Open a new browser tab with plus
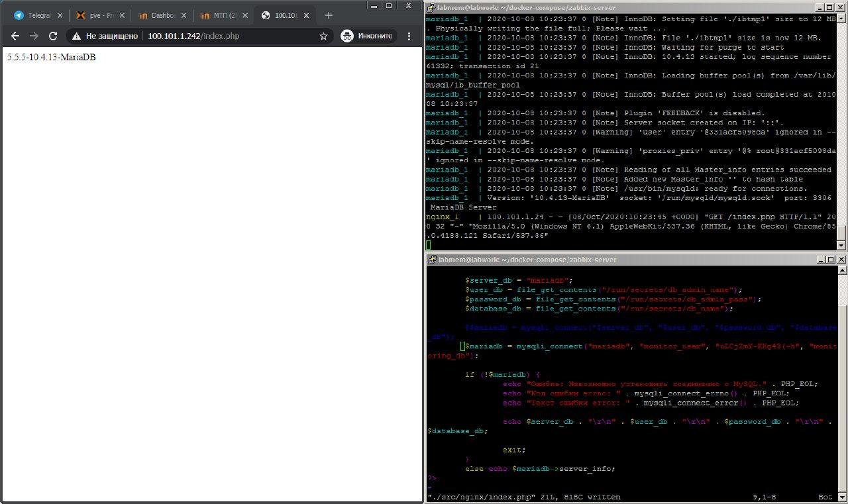 tap(329, 15)
